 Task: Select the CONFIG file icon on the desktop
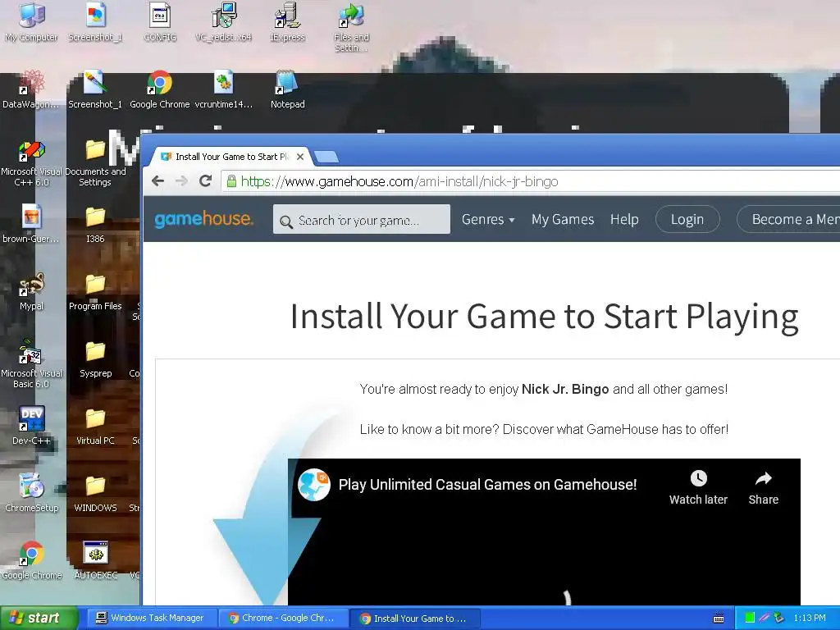click(x=160, y=22)
